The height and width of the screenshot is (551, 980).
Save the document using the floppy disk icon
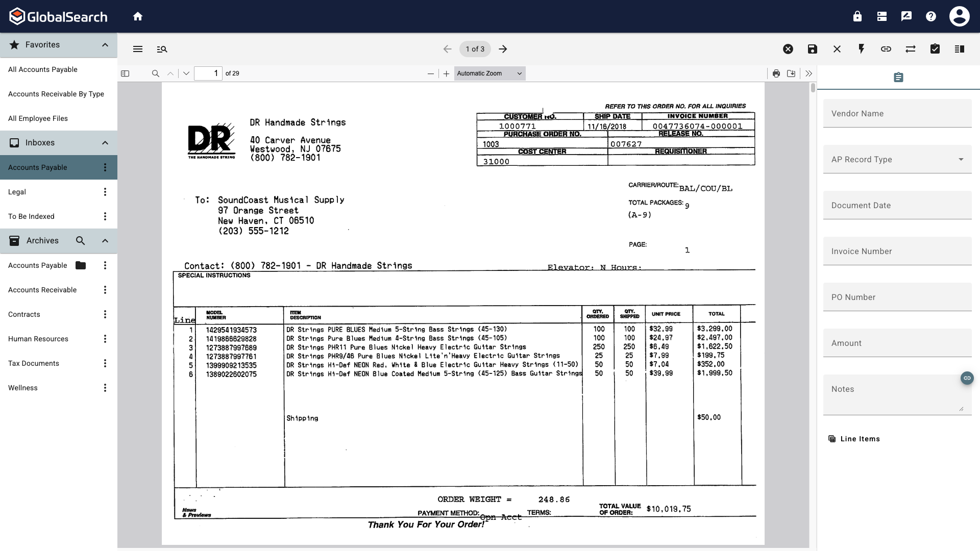[812, 49]
